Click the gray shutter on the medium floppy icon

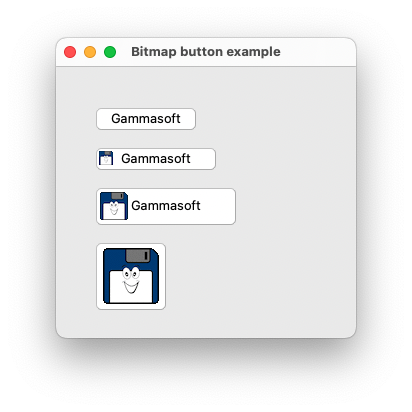click(117, 196)
